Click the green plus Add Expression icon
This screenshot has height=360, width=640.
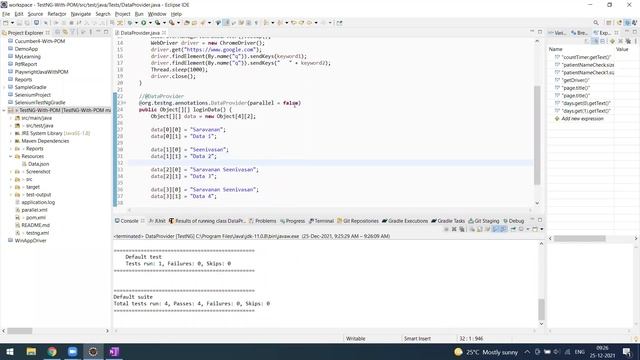612,41
